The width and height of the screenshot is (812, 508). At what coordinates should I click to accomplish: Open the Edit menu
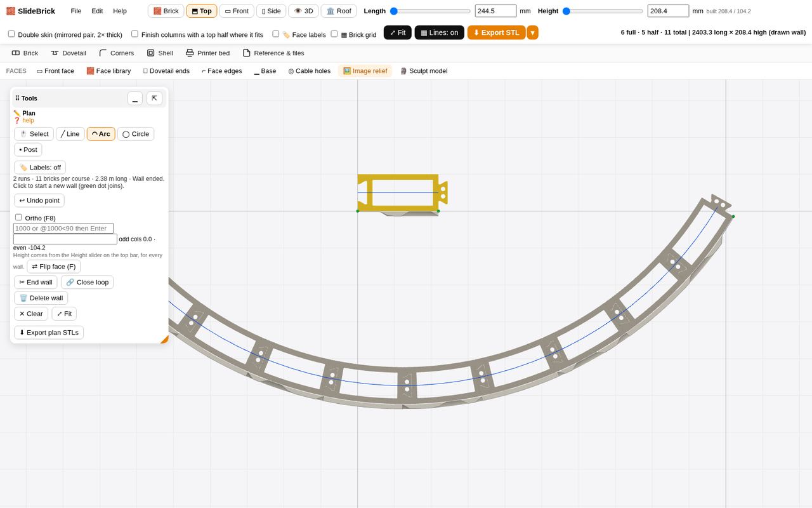[97, 11]
